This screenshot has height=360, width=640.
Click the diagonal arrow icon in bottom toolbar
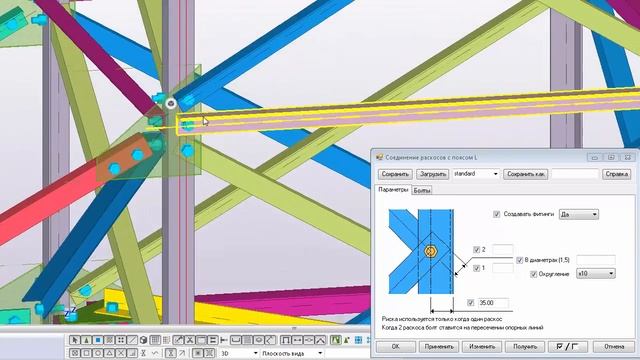click(x=182, y=353)
